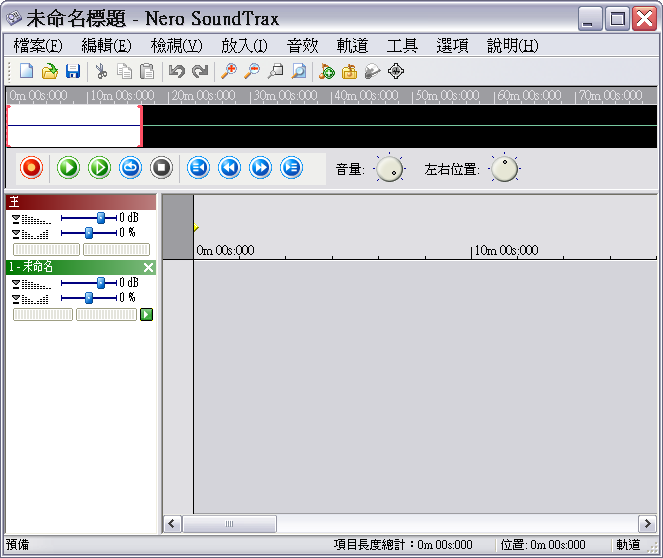Image resolution: width=663 pixels, height=558 pixels.
Task: Open the 音效 menu
Action: (x=303, y=45)
